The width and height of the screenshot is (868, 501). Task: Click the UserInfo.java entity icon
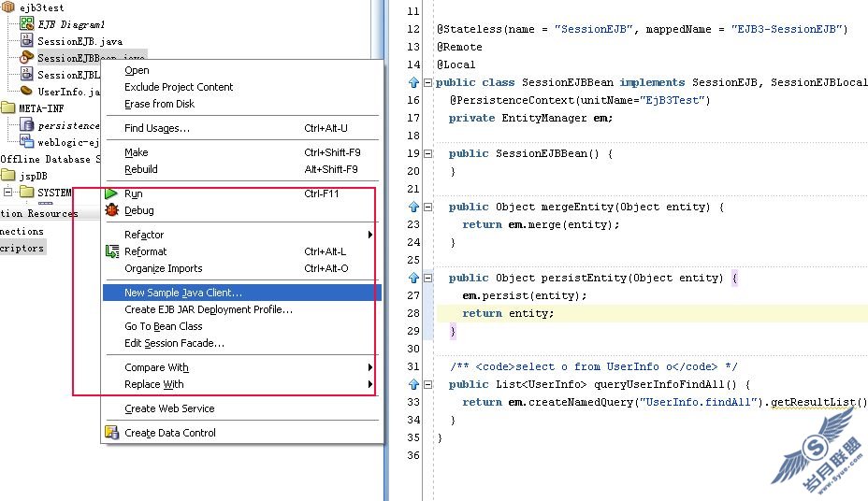coord(26,90)
